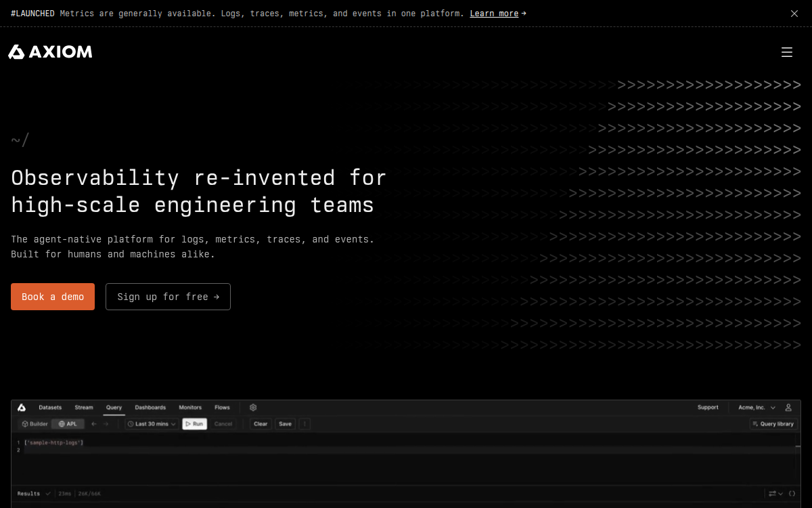812x508 pixels.
Task: Click the 26K/66K rows statistic
Action: (x=89, y=494)
